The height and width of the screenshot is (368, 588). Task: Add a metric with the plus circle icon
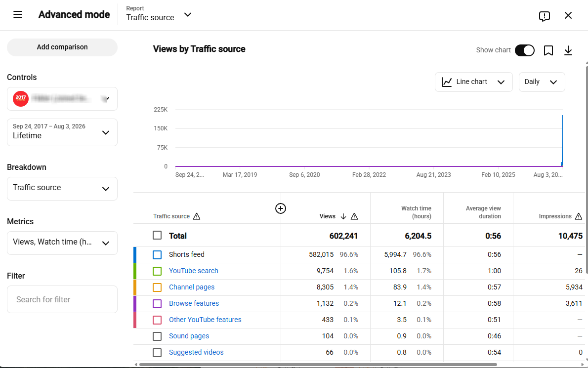click(x=281, y=208)
